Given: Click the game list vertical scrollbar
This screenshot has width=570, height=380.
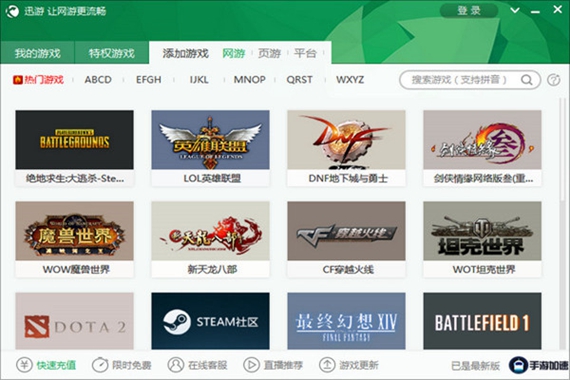Looking at the screenshot, I should pos(562,149).
